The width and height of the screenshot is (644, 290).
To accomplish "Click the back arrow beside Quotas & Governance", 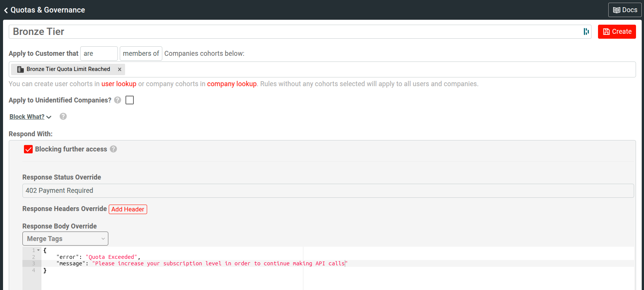I will [x=6, y=10].
